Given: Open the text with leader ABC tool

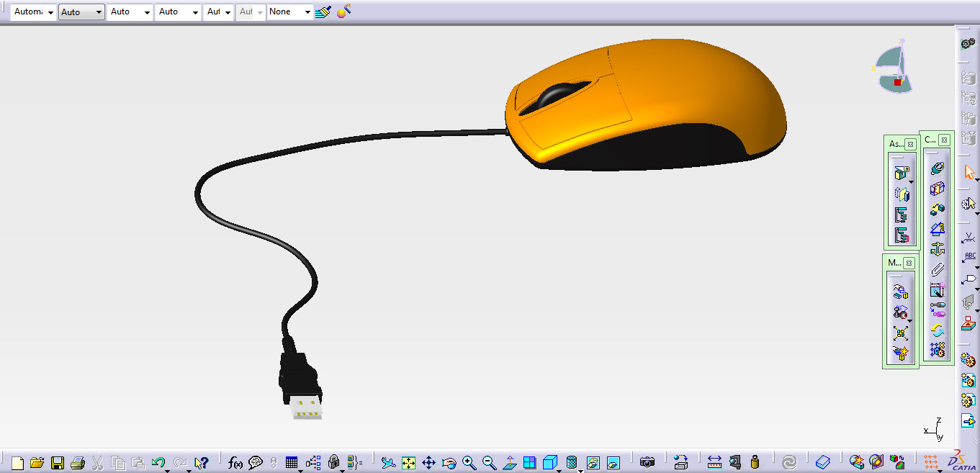Looking at the screenshot, I should 969,257.
